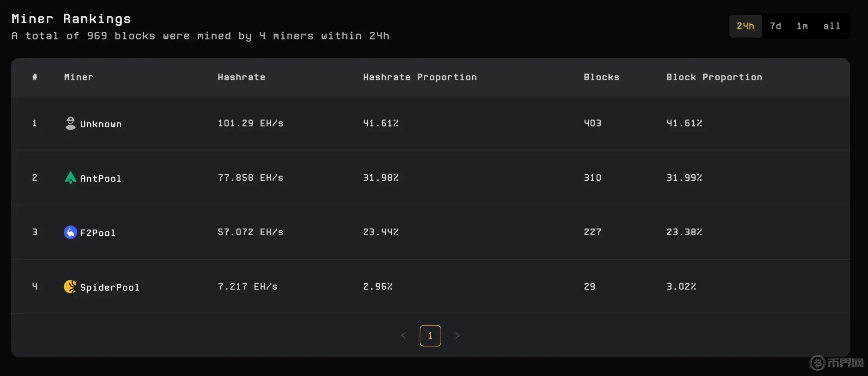Click the green AntPool logo icon
This screenshot has height=376, width=868.
tap(70, 178)
